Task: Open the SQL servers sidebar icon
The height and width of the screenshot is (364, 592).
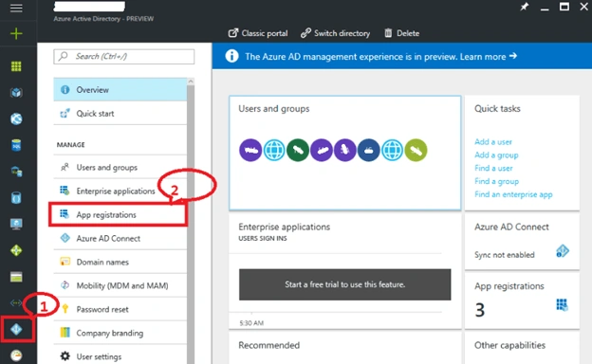Action: (x=16, y=172)
